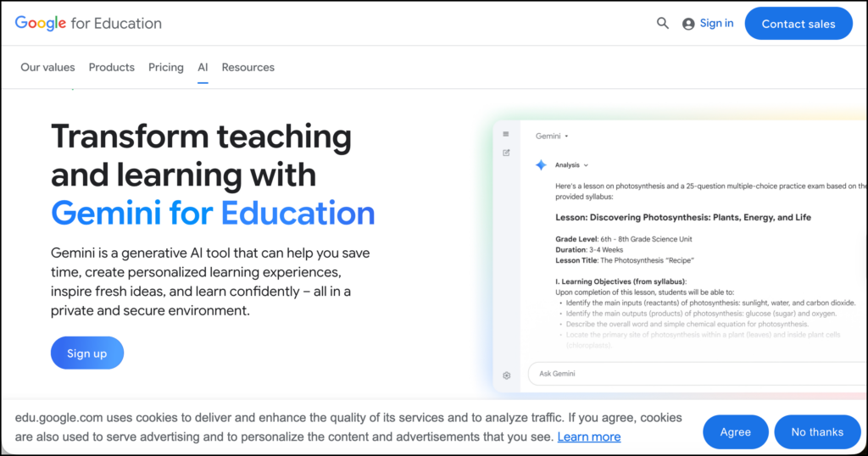868x456 pixels.
Task: Open the Products menu
Action: click(111, 68)
